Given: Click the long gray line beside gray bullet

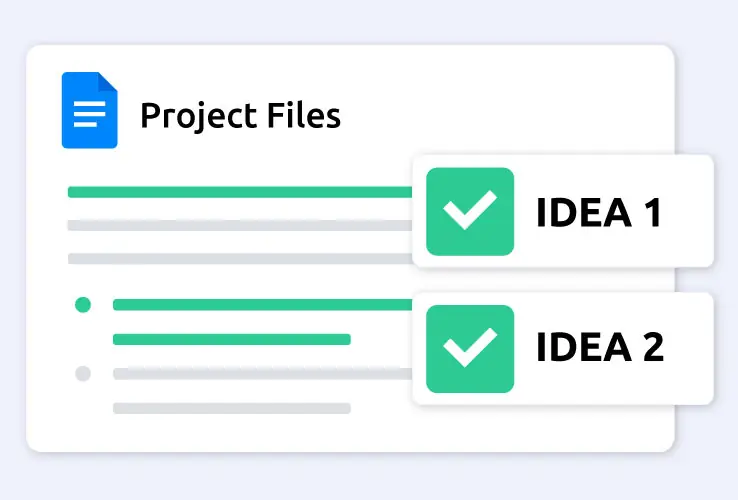Looking at the screenshot, I should point(263,374).
